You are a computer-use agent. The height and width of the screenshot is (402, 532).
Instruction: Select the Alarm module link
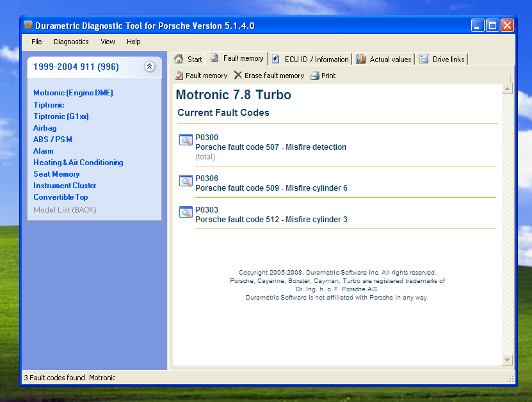[x=43, y=151]
